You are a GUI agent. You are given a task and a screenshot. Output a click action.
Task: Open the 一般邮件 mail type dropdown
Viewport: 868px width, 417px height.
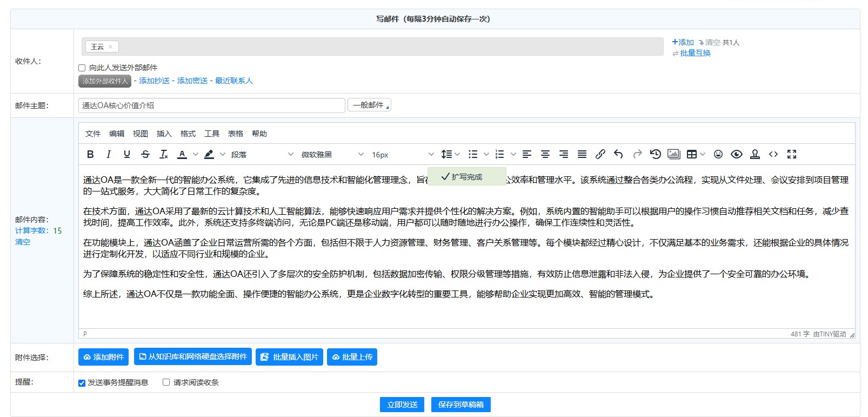pos(369,105)
